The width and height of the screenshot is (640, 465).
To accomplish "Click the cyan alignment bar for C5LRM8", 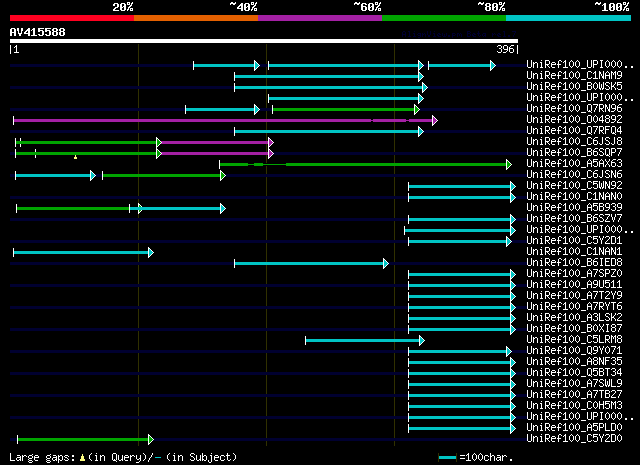I will 365,340.
